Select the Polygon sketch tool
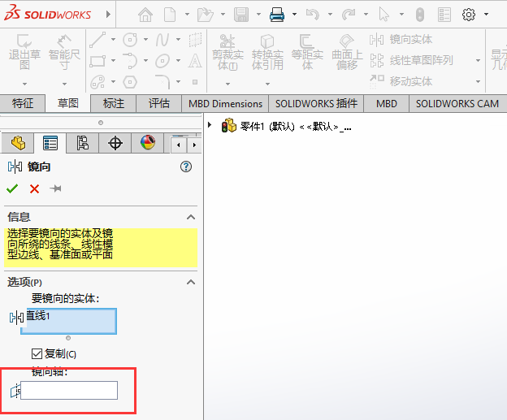 tap(130, 82)
